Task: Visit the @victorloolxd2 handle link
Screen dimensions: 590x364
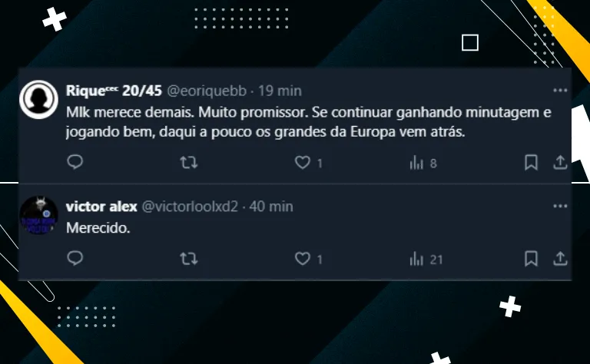Action: click(190, 207)
